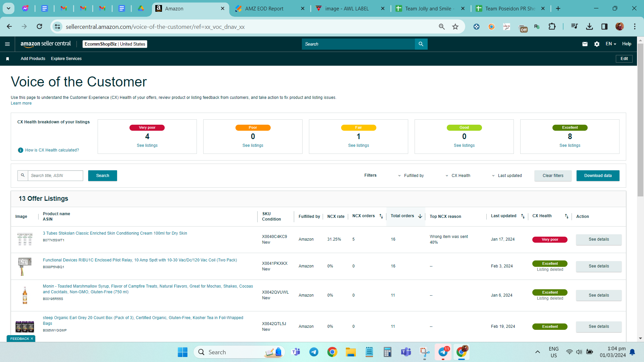This screenshot has width=644, height=362.
Task: Open the Help link in header
Action: pos(627,44)
